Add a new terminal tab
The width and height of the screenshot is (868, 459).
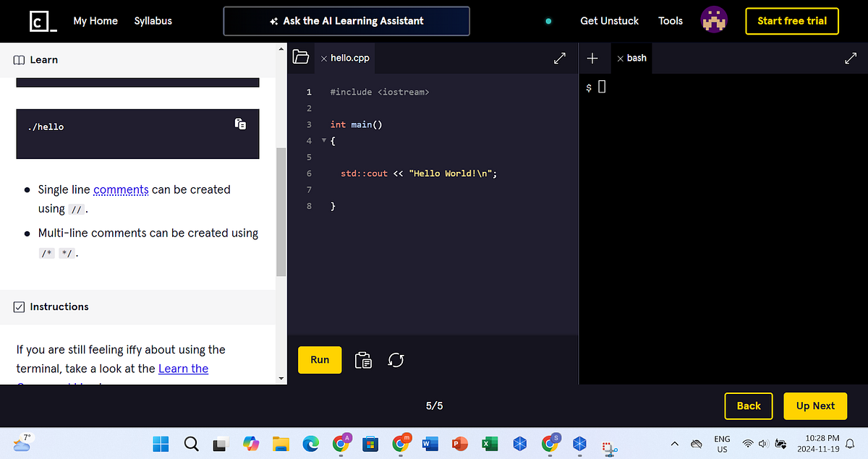[592, 58]
